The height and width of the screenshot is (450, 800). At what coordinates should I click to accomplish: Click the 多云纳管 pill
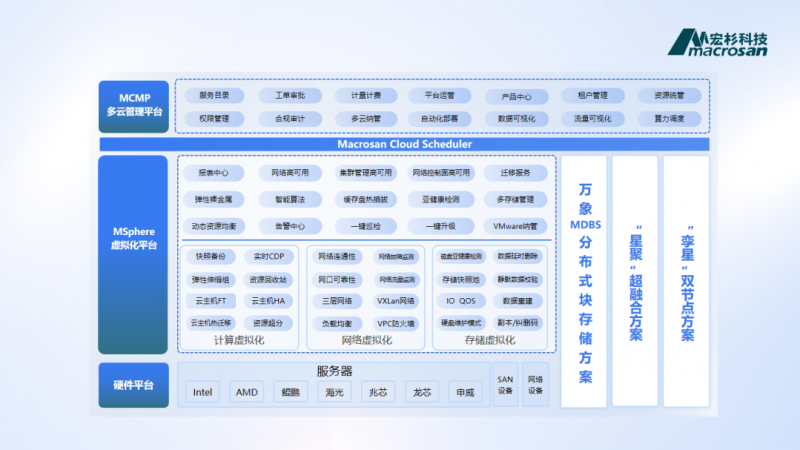click(x=366, y=119)
